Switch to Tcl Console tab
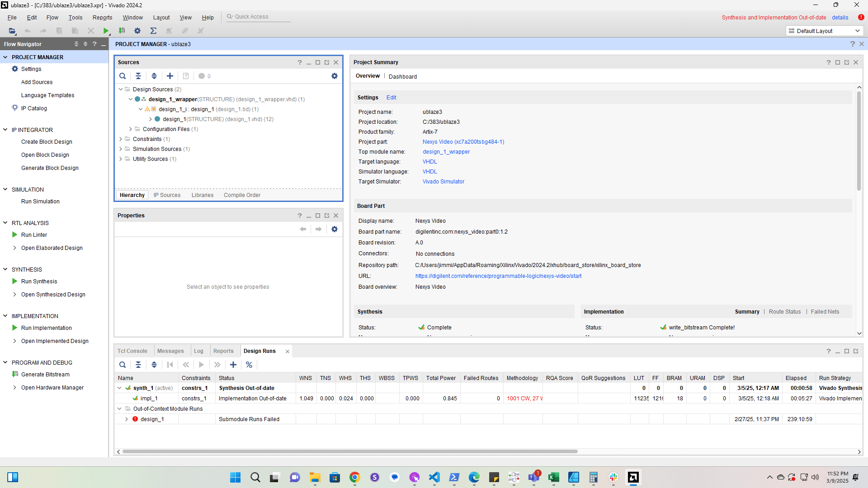The image size is (868, 488). (132, 351)
